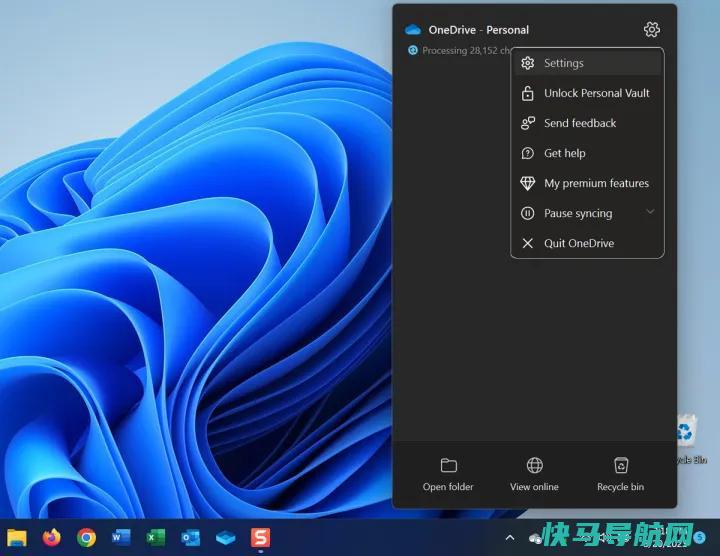Select My premium features
The height and width of the screenshot is (556, 720).
[x=587, y=183]
